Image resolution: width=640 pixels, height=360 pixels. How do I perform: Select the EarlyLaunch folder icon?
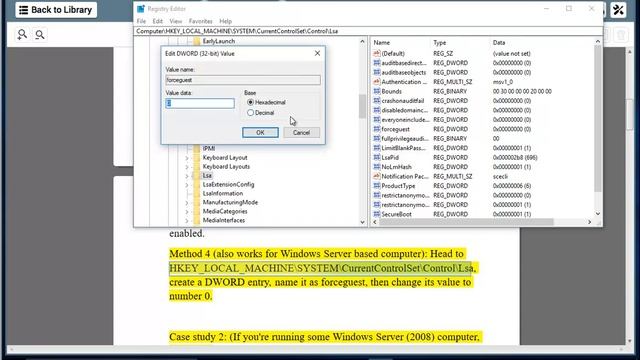click(197, 41)
